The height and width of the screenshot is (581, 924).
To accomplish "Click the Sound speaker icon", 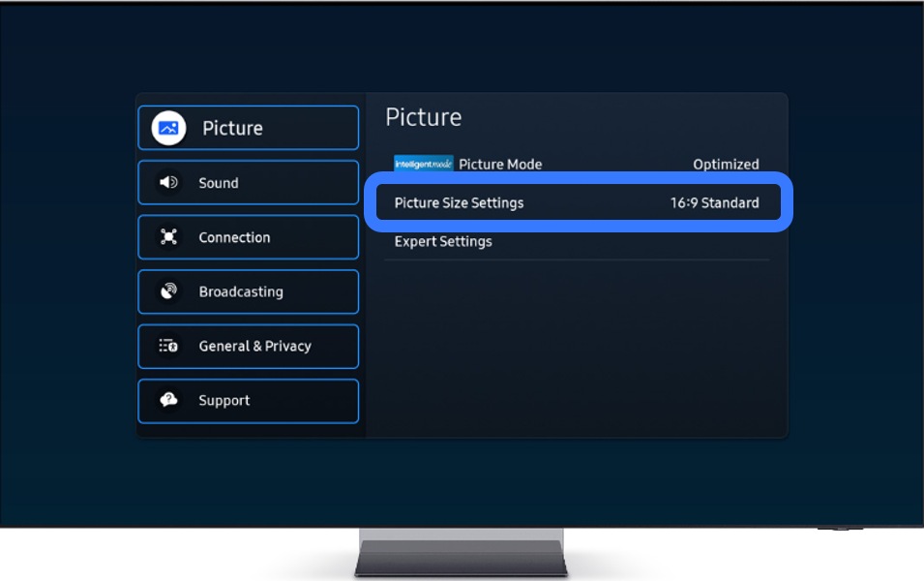I will click(x=168, y=183).
